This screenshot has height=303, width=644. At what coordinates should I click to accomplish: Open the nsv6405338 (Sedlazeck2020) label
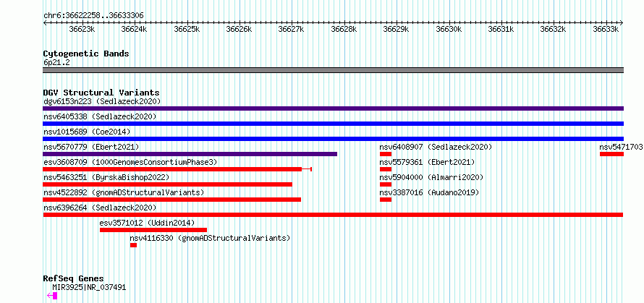coord(100,116)
